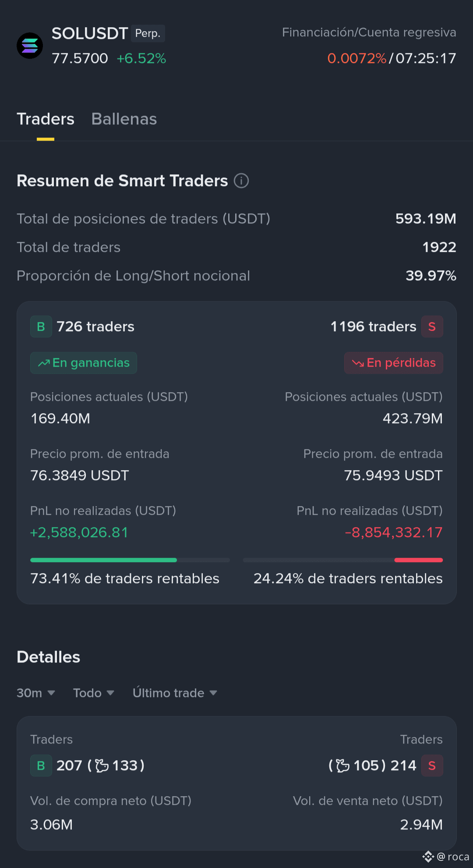Viewport: 473px width, 868px height.
Task: Click the Solana coin logo icon
Action: pyautogui.click(x=30, y=46)
